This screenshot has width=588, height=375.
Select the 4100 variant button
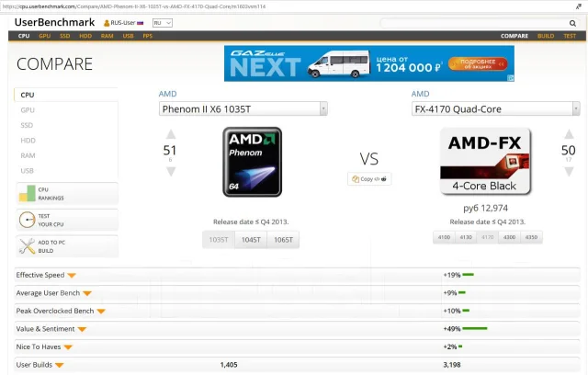point(444,237)
